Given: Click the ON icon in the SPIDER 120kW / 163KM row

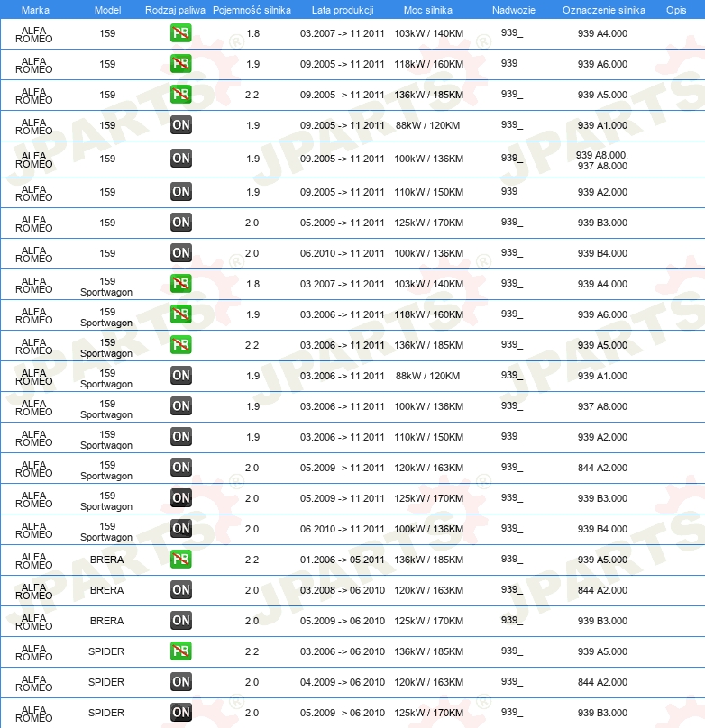Looking at the screenshot, I should (181, 682).
